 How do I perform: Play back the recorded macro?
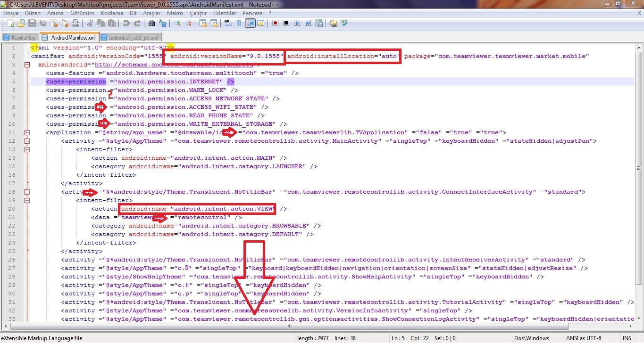coord(297,23)
